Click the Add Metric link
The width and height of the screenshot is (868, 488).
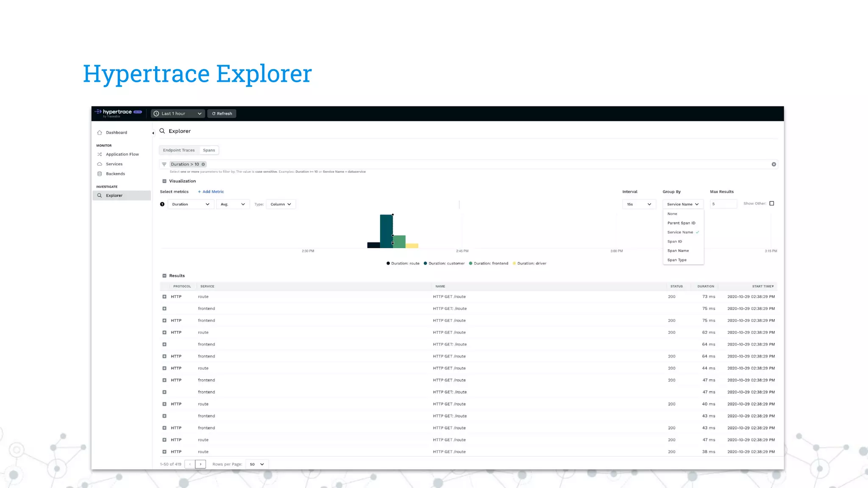coord(211,192)
